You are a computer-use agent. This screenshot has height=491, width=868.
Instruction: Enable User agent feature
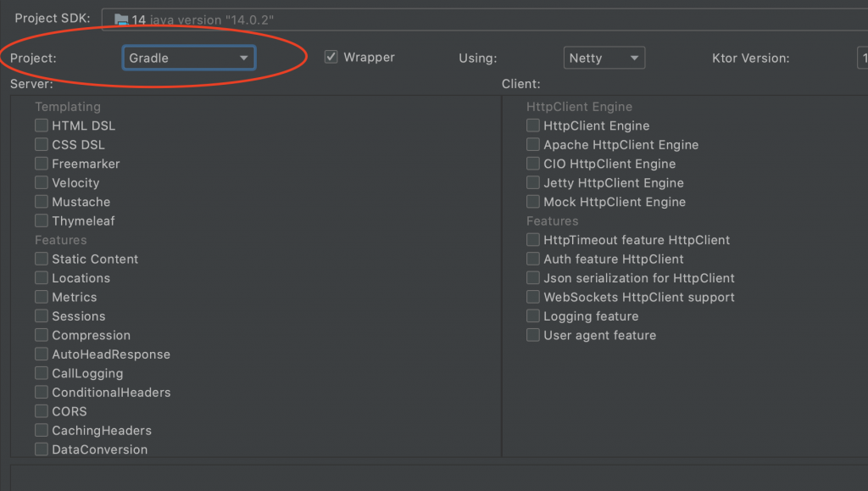coord(533,336)
